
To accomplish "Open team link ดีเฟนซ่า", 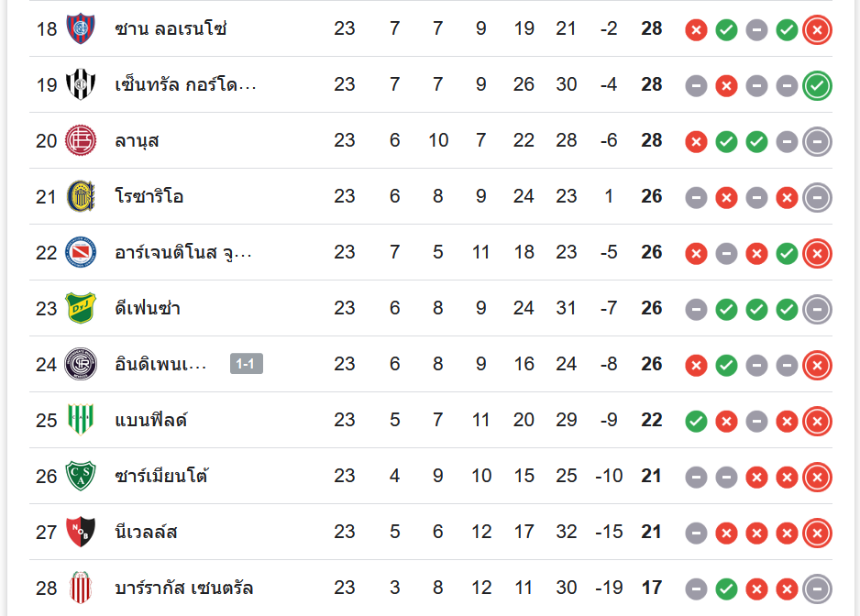I will click(148, 309).
